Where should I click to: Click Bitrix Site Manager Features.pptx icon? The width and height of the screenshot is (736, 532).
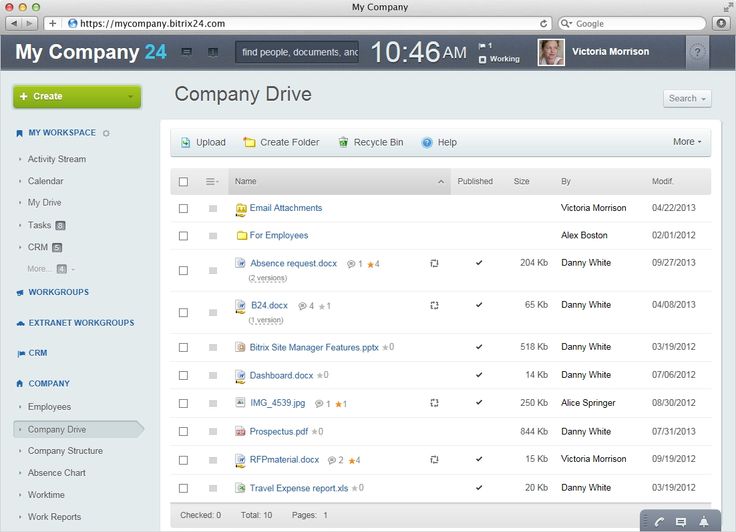click(x=240, y=347)
